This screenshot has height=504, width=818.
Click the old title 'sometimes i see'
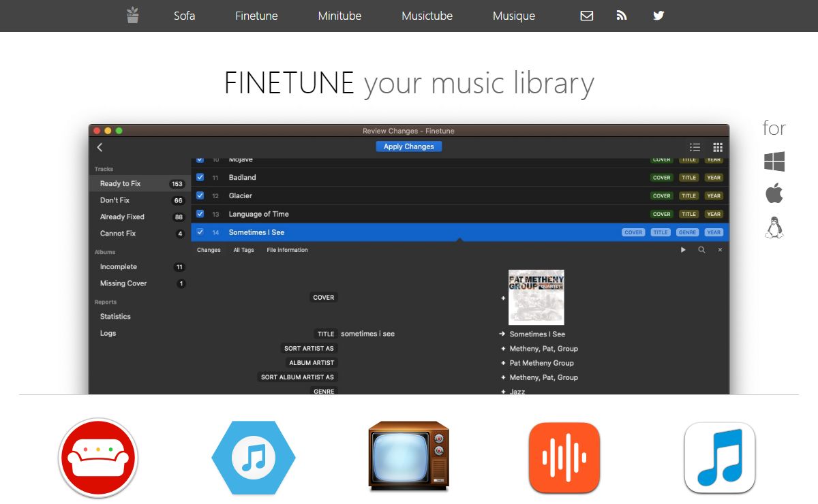367,334
